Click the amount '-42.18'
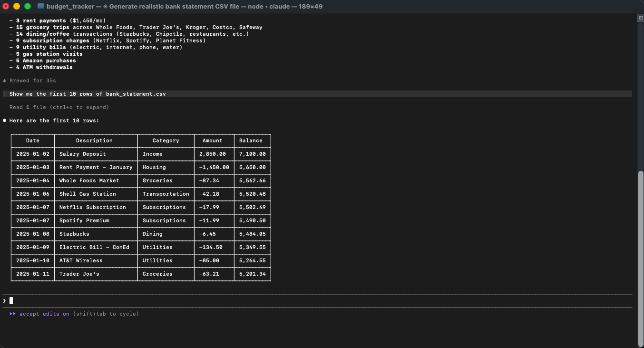 pos(209,194)
